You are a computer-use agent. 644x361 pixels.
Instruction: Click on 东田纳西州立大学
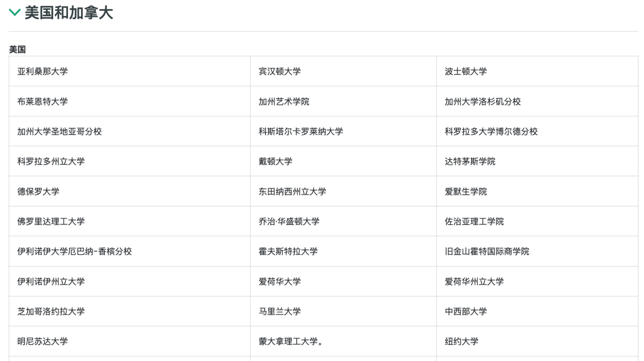tap(292, 192)
